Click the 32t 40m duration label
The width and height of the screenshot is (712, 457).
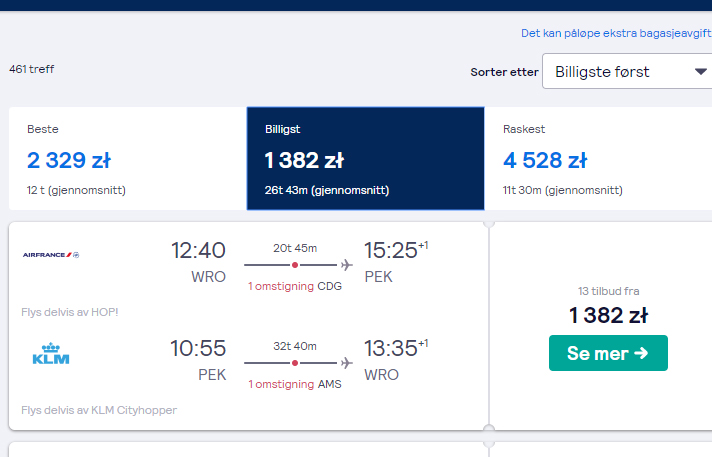point(295,346)
